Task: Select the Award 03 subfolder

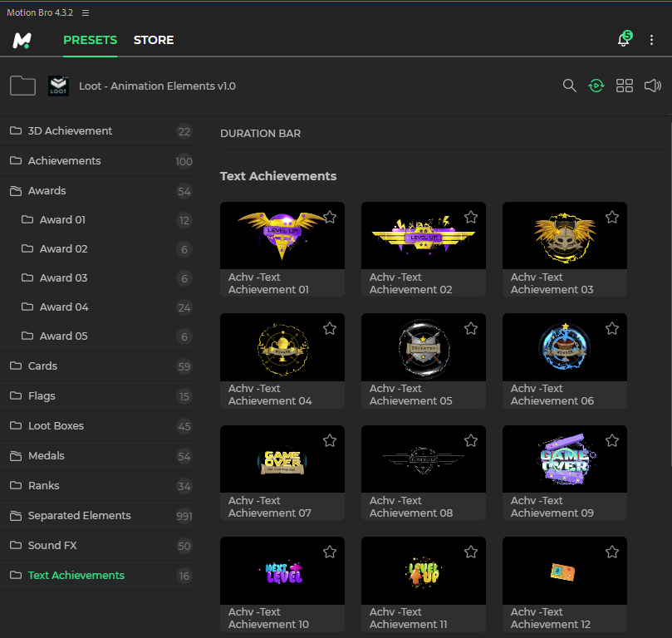Action: click(x=98, y=278)
